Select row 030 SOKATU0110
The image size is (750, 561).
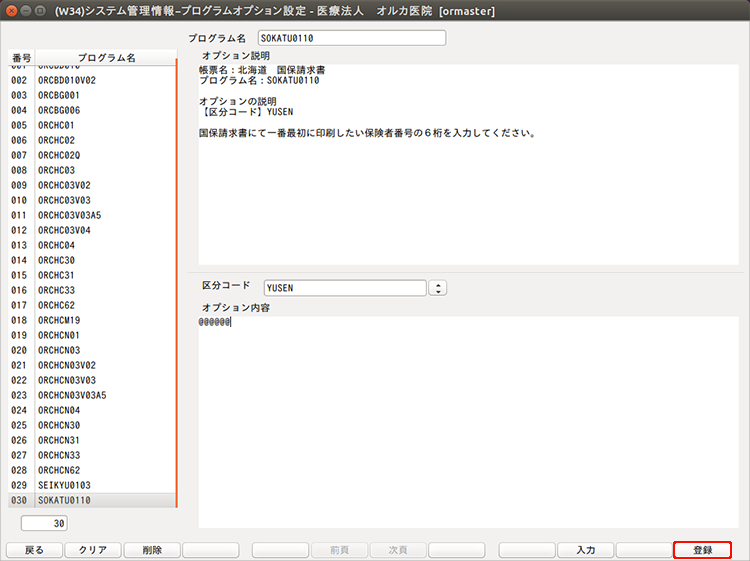(x=92, y=500)
